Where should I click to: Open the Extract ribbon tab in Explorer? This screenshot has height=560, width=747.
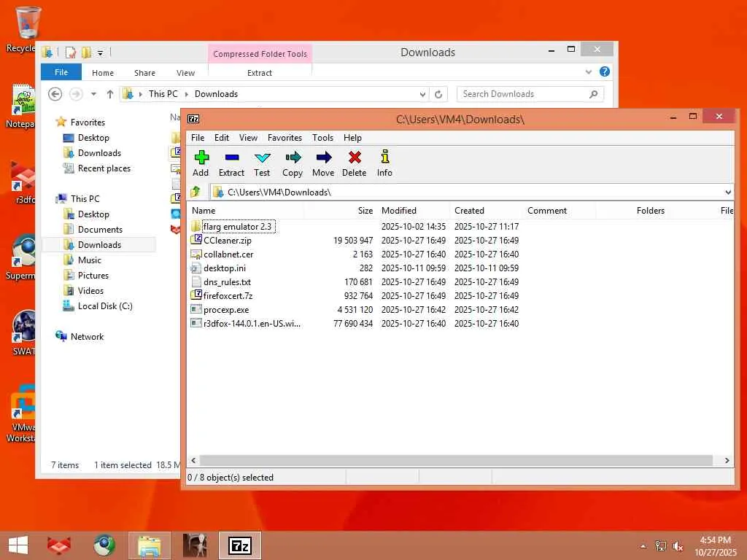click(x=260, y=73)
